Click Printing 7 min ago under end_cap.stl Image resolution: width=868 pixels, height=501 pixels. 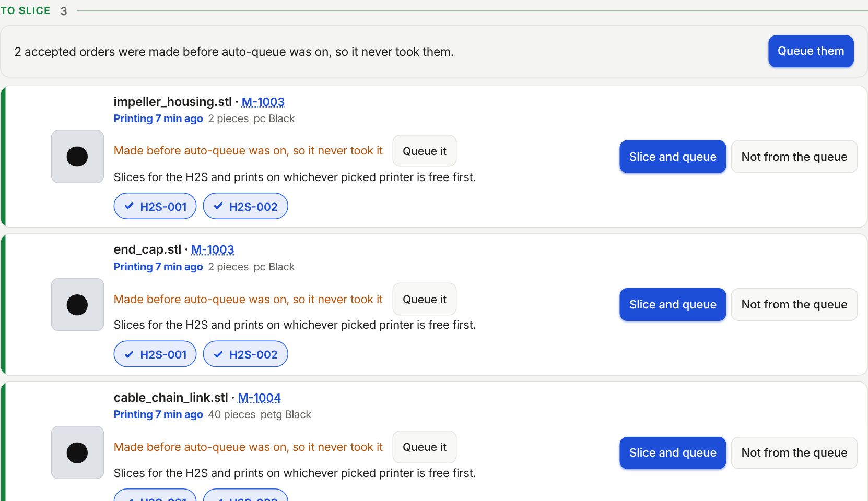coord(158,267)
